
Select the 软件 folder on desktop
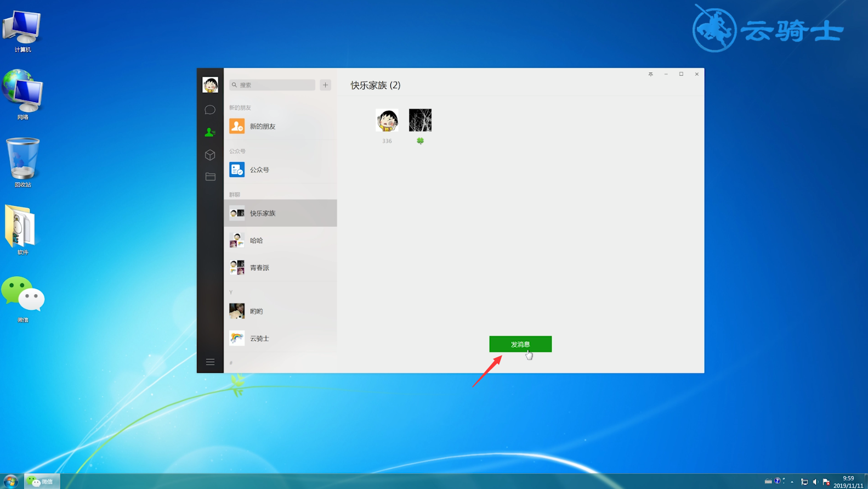(x=21, y=230)
